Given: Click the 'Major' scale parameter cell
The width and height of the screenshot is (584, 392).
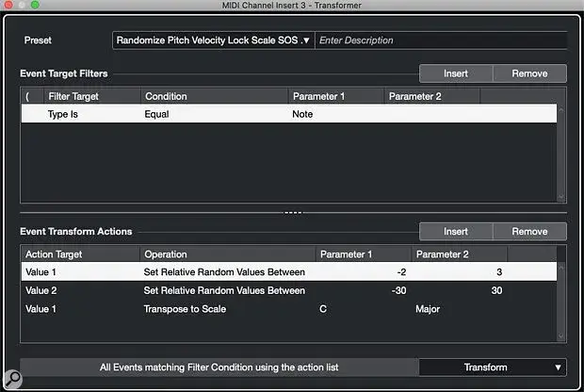Looking at the screenshot, I should click(430, 309).
